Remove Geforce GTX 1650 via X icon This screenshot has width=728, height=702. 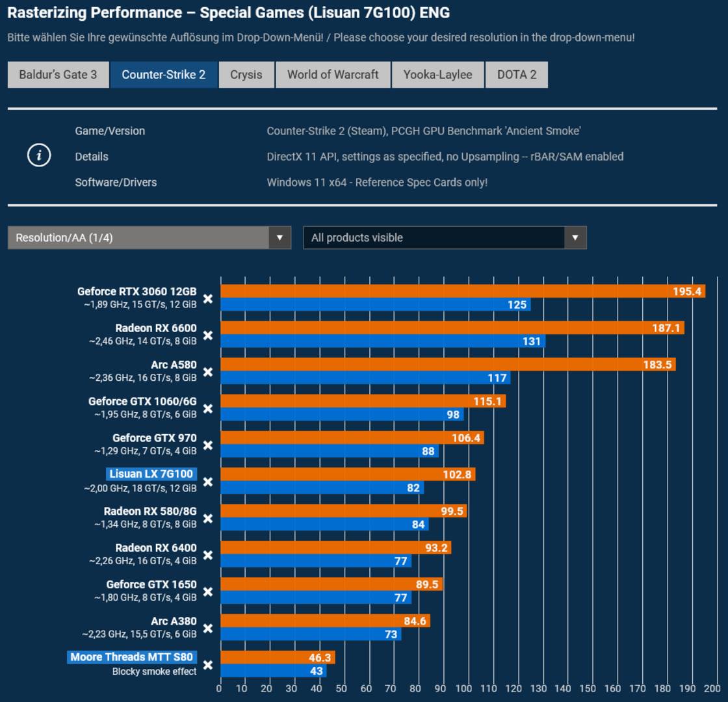point(208,591)
